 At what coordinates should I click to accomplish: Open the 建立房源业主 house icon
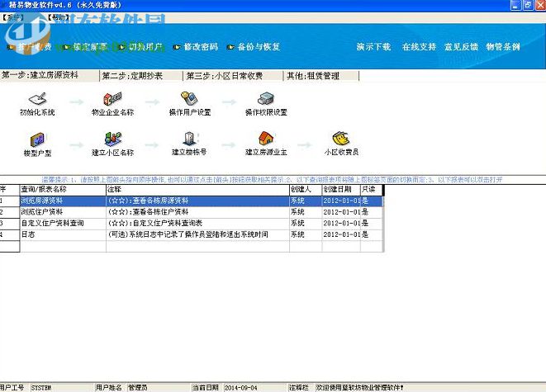coord(266,139)
